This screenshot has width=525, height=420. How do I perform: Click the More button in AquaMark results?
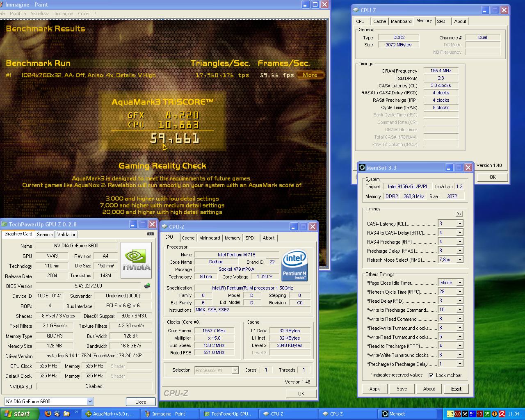tap(310, 75)
